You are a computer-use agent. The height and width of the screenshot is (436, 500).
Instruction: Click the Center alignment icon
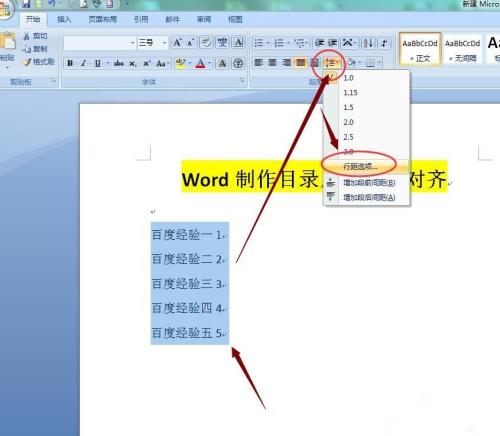[x=272, y=62]
